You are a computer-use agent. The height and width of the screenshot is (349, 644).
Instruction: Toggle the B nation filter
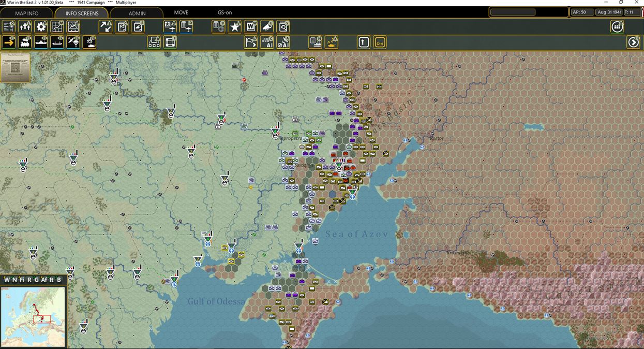(x=59, y=280)
